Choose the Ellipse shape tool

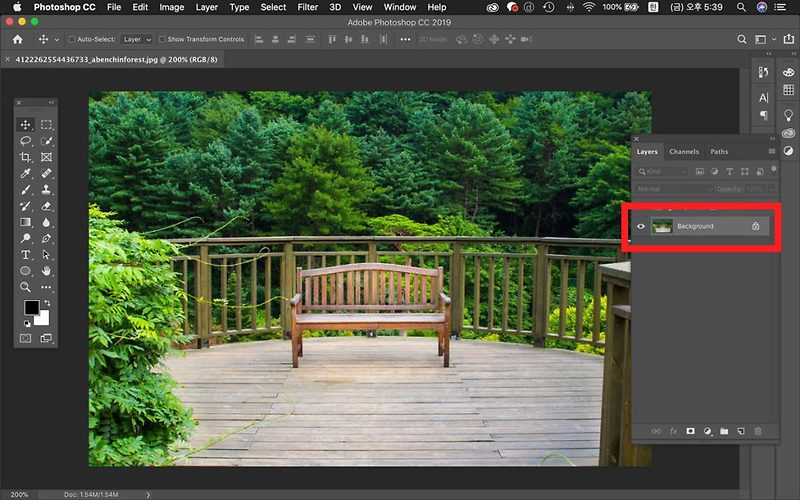click(x=25, y=271)
